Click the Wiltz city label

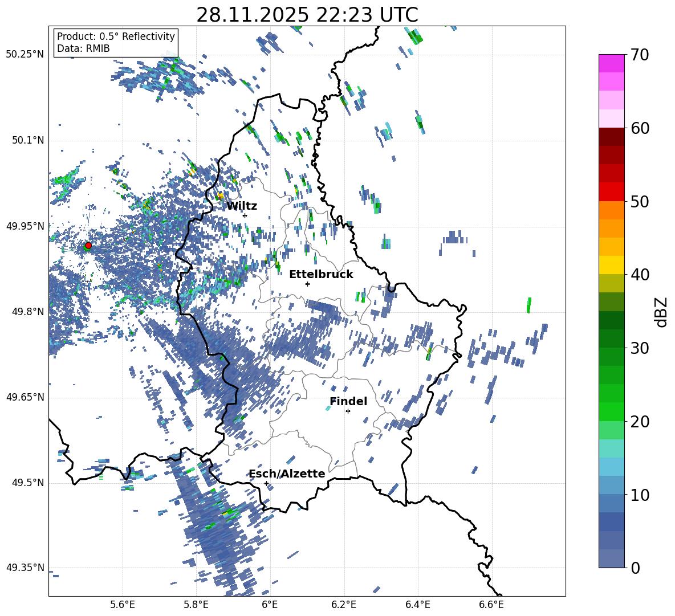[242, 206]
